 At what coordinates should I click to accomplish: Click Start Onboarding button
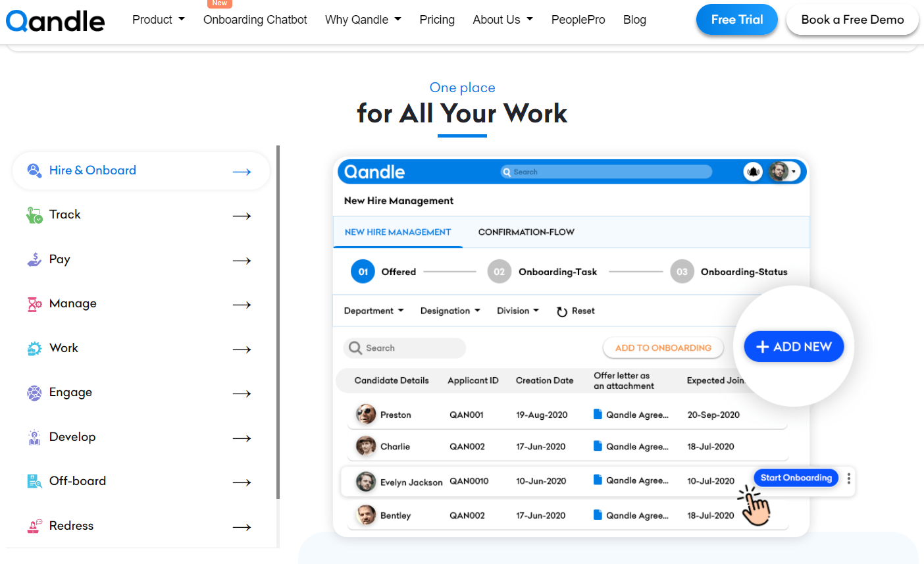coord(796,478)
